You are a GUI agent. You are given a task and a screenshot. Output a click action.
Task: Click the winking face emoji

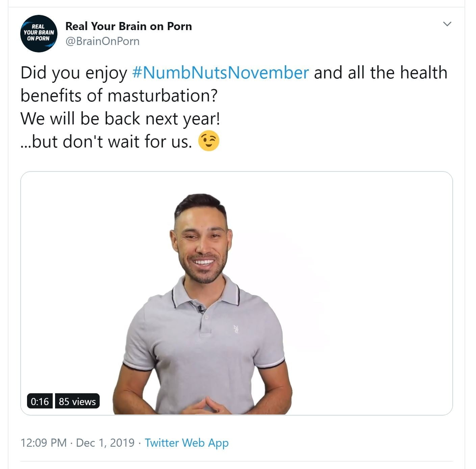(208, 140)
